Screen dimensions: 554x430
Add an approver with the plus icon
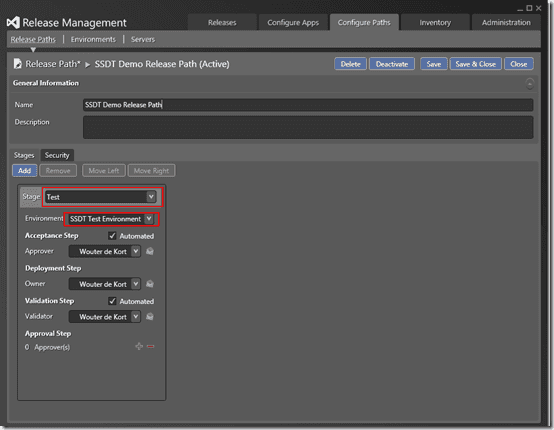click(139, 346)
